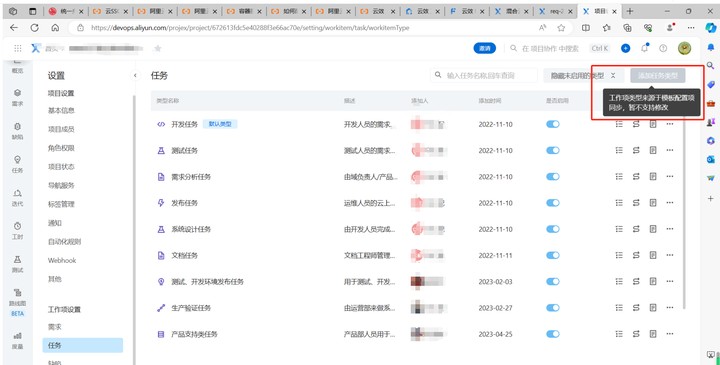The width and height of the screenshot is (720, 365).
Task: Open the notification bell in the project header
Action: [645, 48]
